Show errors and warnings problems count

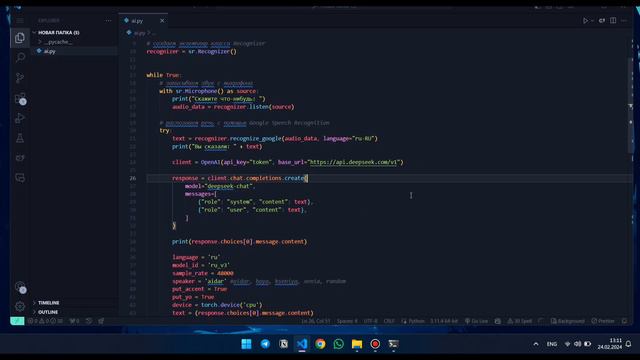pyautogui.click(x=45, y=321)
